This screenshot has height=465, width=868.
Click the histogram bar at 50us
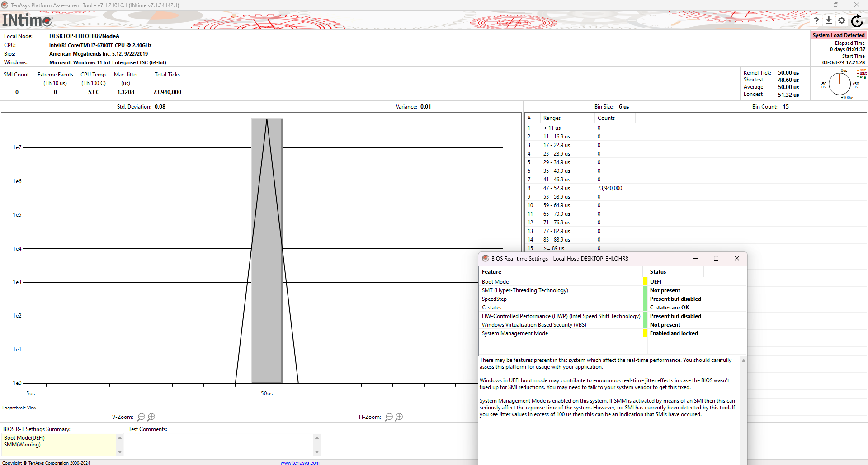coord(267,251)
